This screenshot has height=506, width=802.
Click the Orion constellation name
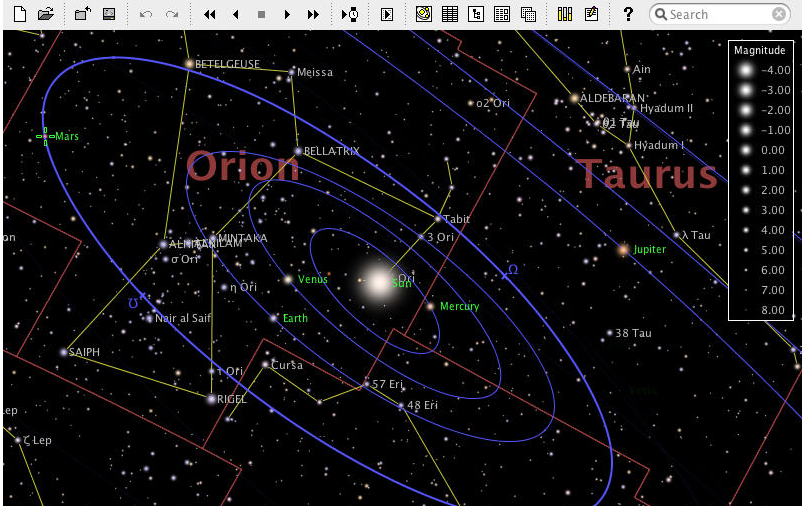tap(242, 166)
